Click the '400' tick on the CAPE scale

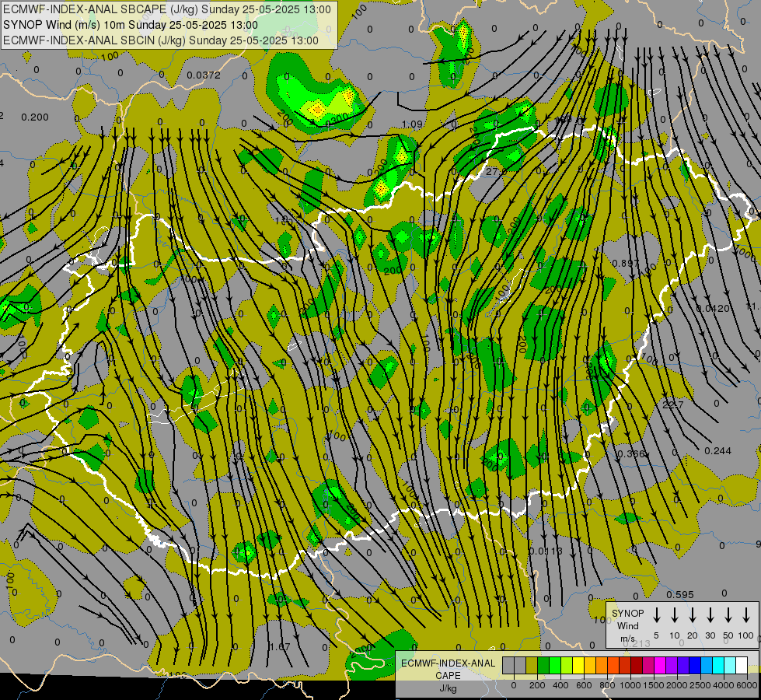click(x=560, y=685)
